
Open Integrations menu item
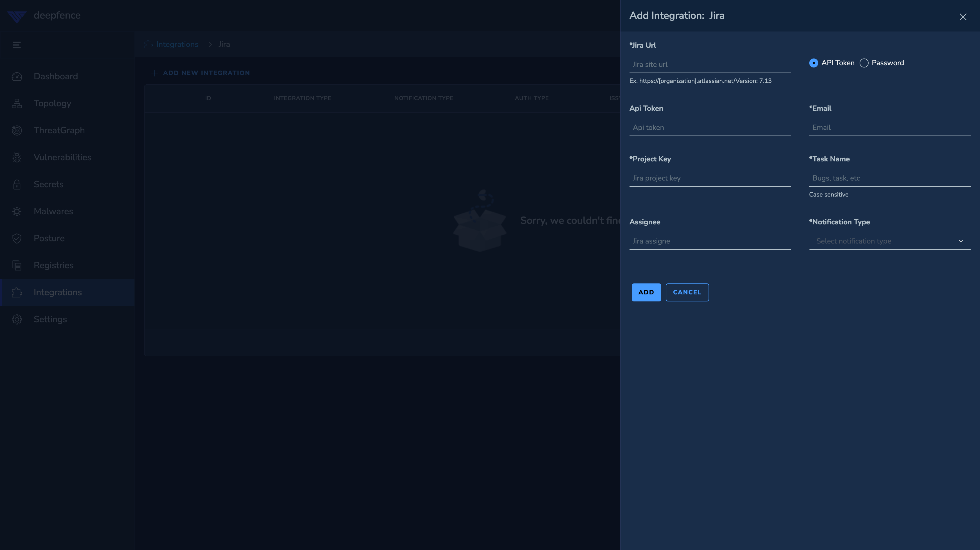click(67, 292)
